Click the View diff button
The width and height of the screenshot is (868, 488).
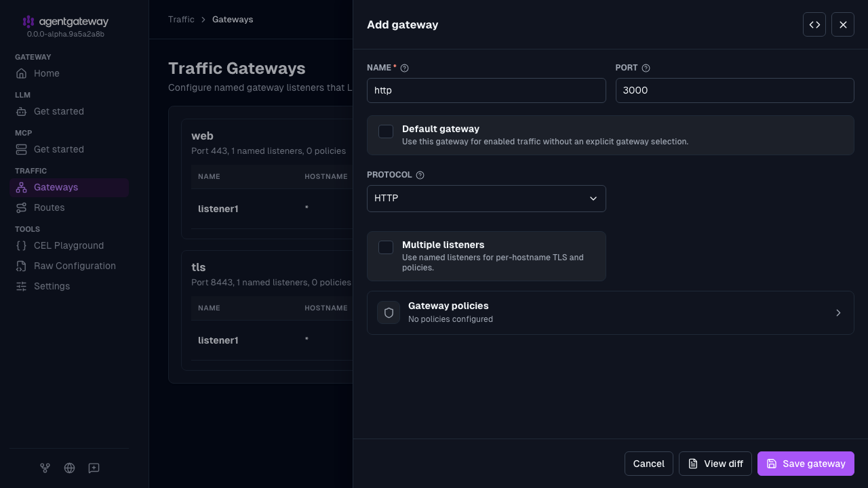click(715, 464)
